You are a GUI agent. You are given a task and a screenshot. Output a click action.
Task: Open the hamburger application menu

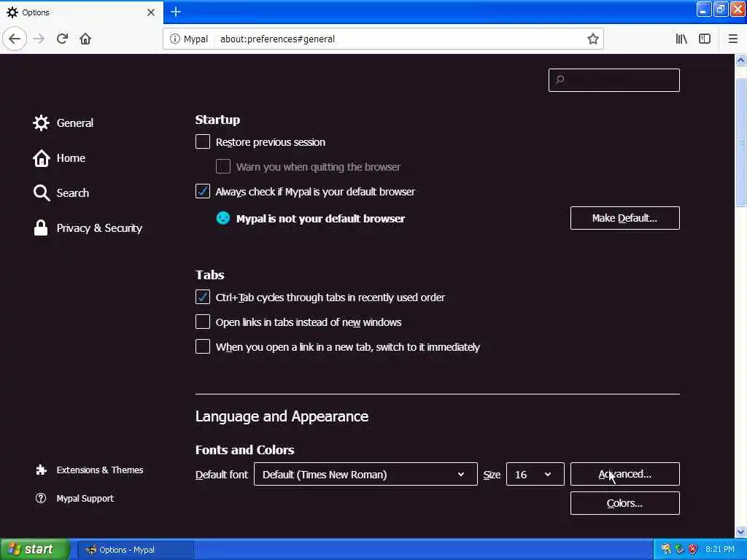(x=733, y=39)
